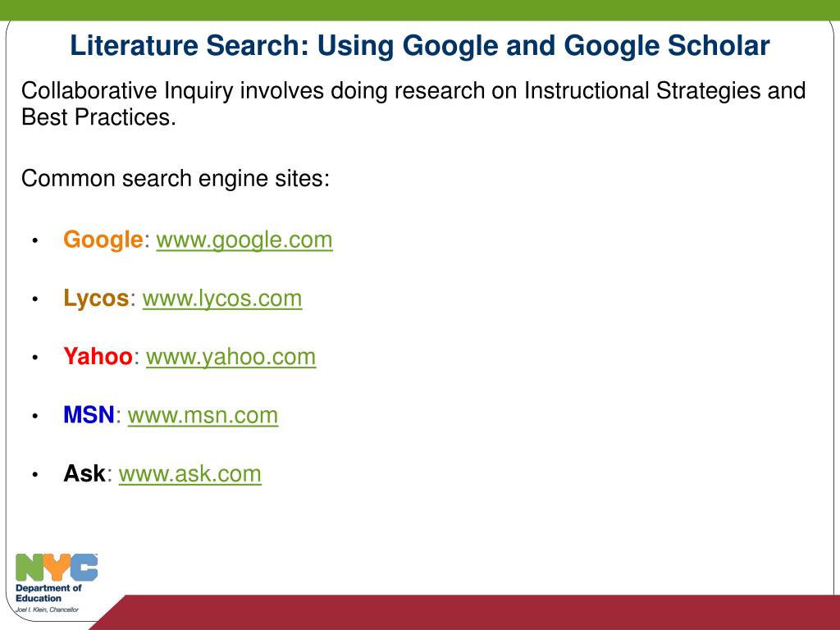This screenshot has height=630, width=840.
Task: Click the brown Lycos label
Action: [x=96, y=298]
